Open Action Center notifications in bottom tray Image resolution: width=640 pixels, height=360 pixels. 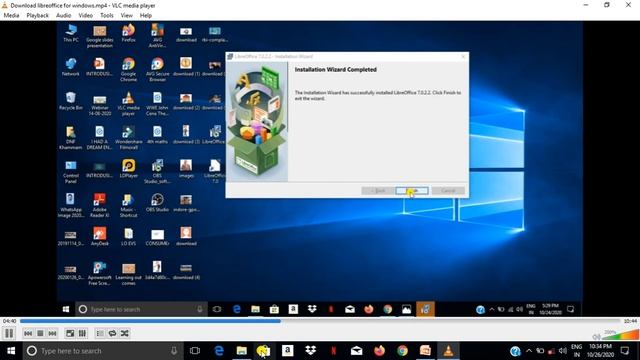click(625, 351)
